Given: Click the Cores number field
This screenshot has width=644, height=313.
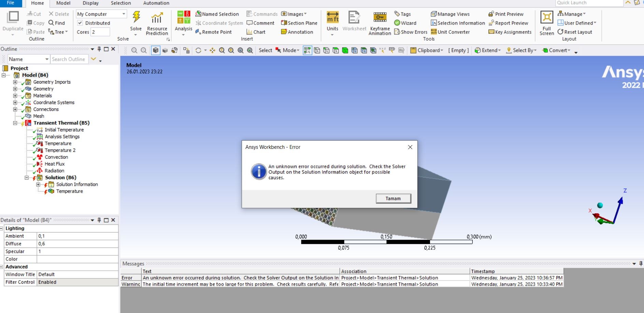Looking at the screenshot, I should tap(100, 32).
